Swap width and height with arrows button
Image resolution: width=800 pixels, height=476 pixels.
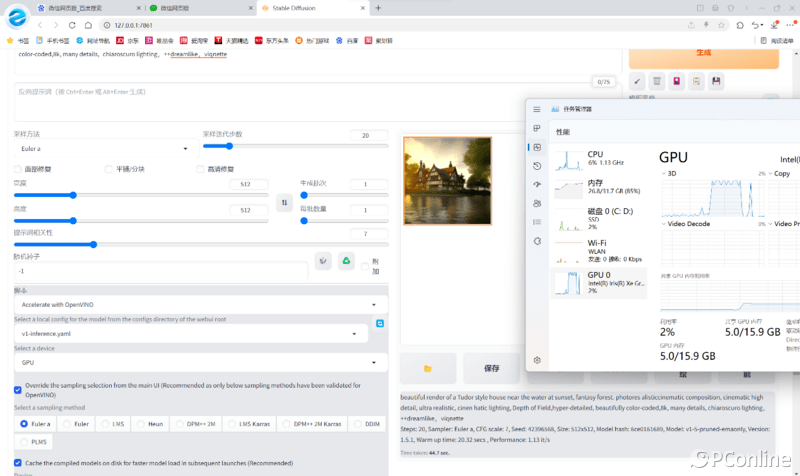click(x=284, y=203)
